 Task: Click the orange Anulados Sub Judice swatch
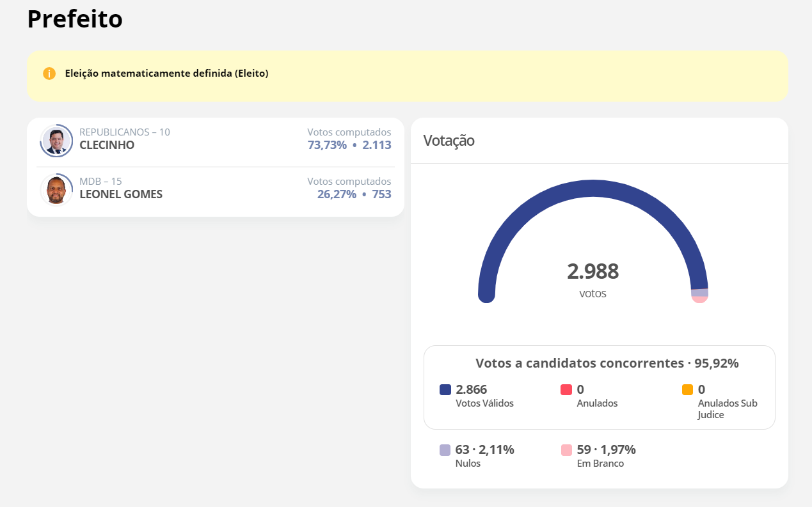click(688, 389)
